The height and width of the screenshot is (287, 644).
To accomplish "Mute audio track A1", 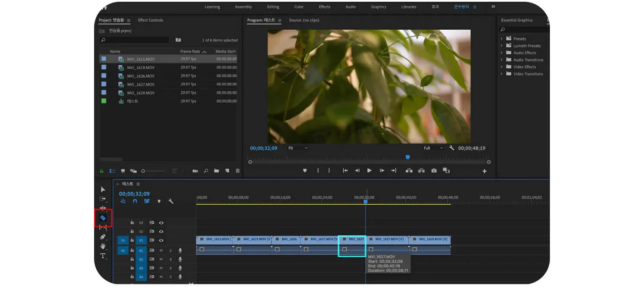I will point(161,250).
